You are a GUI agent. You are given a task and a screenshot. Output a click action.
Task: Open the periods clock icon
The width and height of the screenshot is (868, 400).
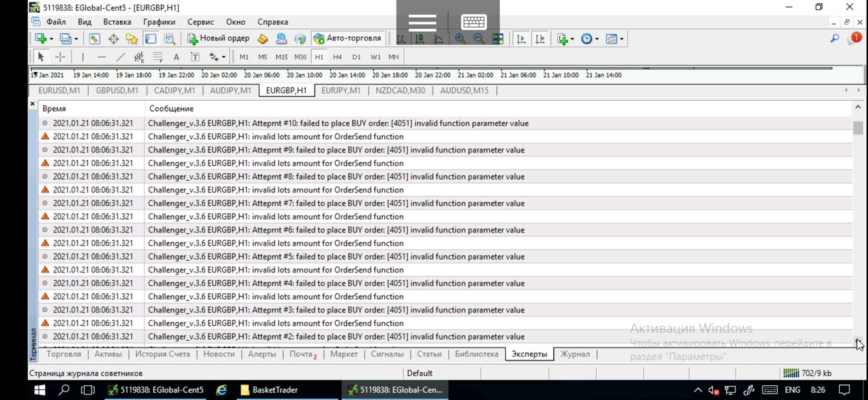(x=586, y=39)
